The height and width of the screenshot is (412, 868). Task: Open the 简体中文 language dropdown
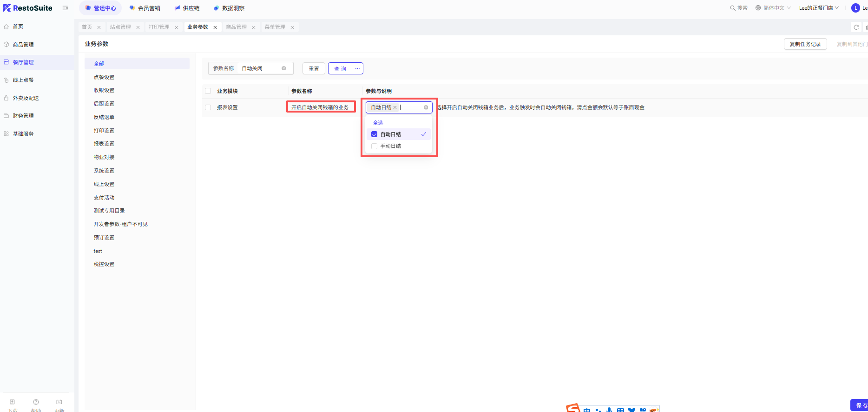coord(773,8)
